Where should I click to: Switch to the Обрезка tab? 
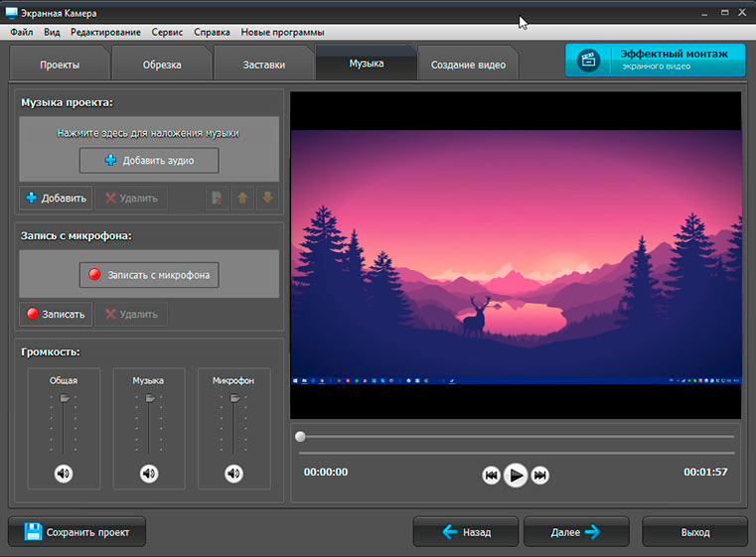(162, 65)
